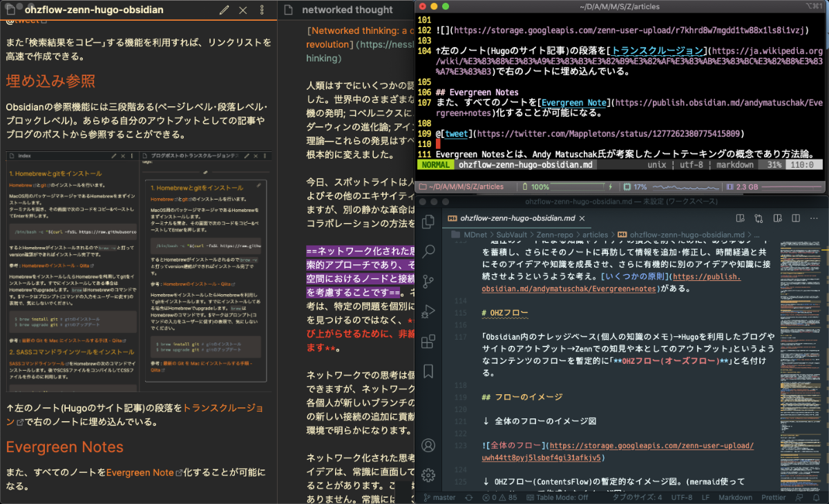
Task: Change the tab size setting in VS Code status bar
Action: [x=637, y=497]
